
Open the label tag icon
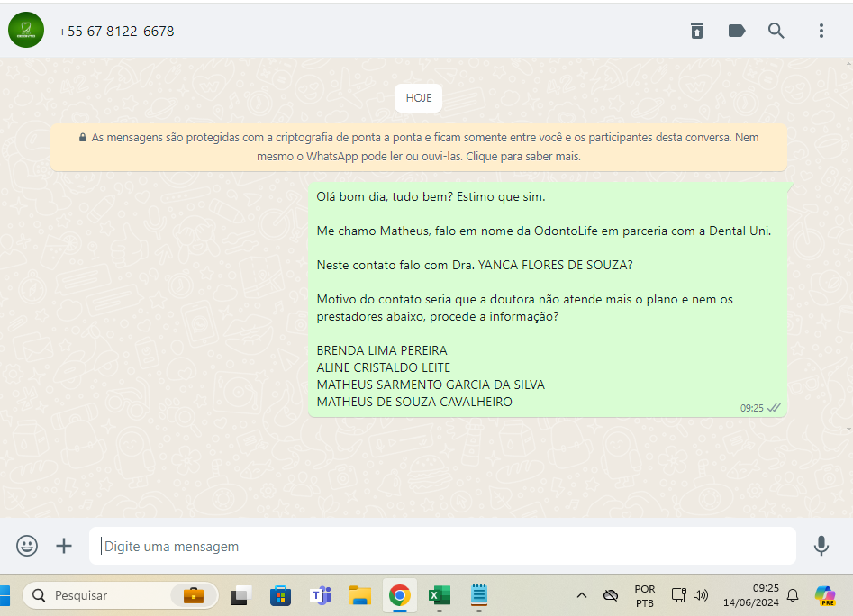coord(737,31)
